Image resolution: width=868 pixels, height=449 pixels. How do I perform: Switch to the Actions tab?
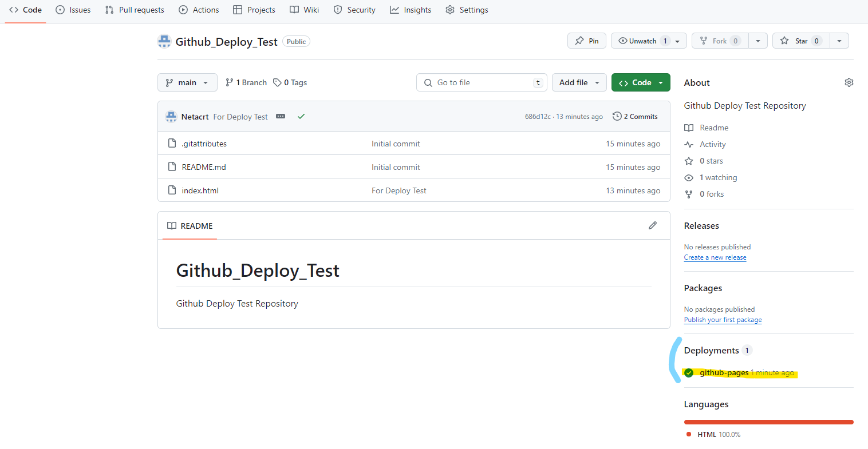click(199, 9)
